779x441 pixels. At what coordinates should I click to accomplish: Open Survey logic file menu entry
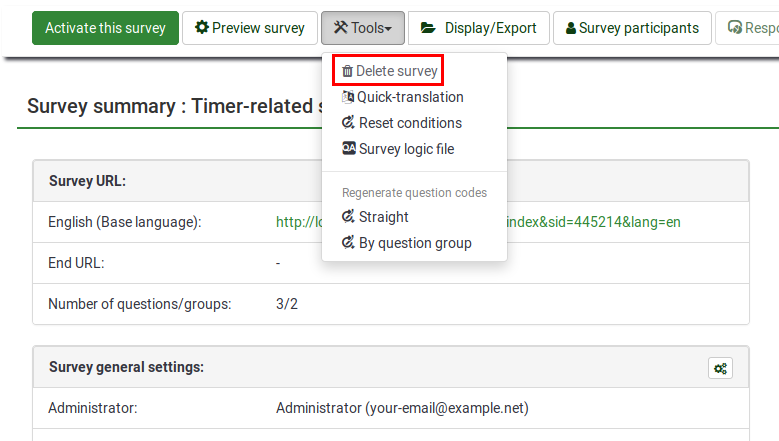point(406,149)
